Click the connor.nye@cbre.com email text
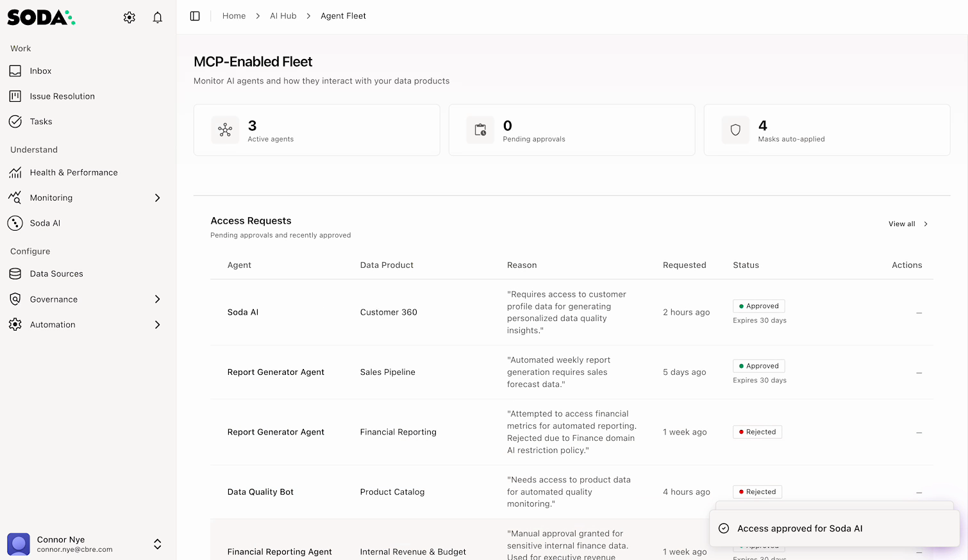This screenshot has width=968, height=560. (75, 550)
